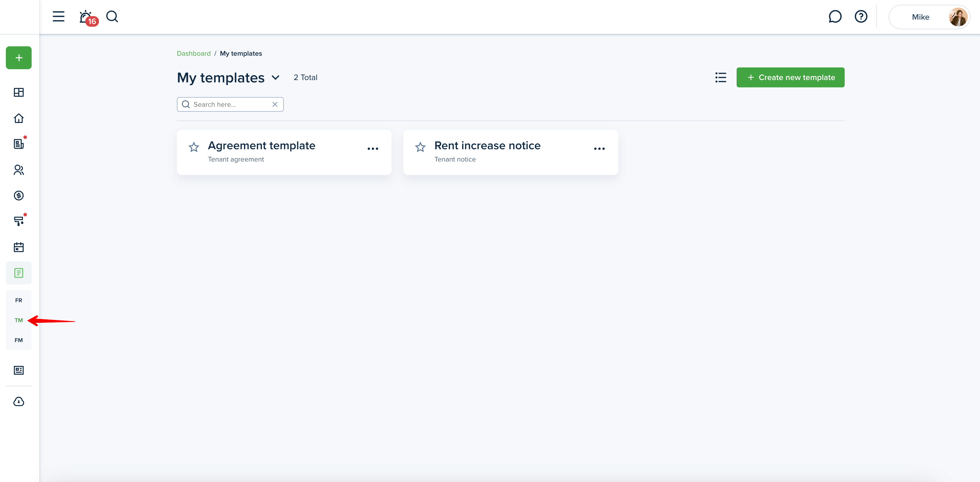Viewport: 980px width, 482px height.
Task: Click the cloud download icon in sidebar
Action: [19, 402]
